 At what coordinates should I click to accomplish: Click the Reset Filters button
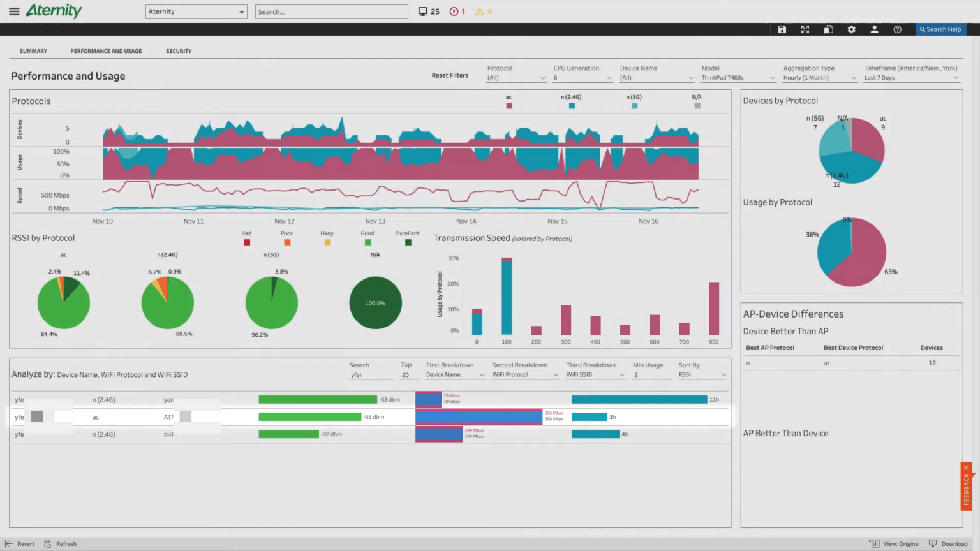pos(450,75)
